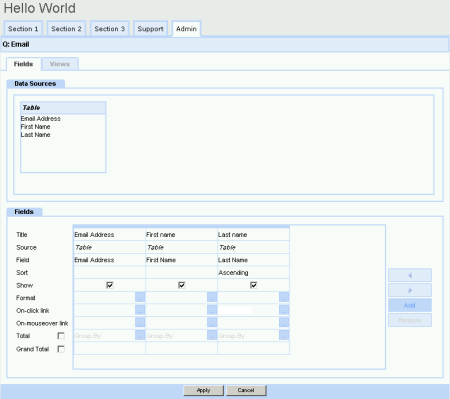This screenshot has width=450, height=399.
Task: Click the Table header in Data Sources
Action: [63, 108]
